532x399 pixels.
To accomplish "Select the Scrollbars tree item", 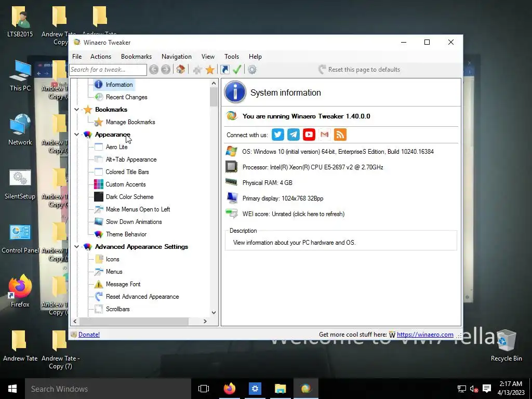I will click(118, 309).
